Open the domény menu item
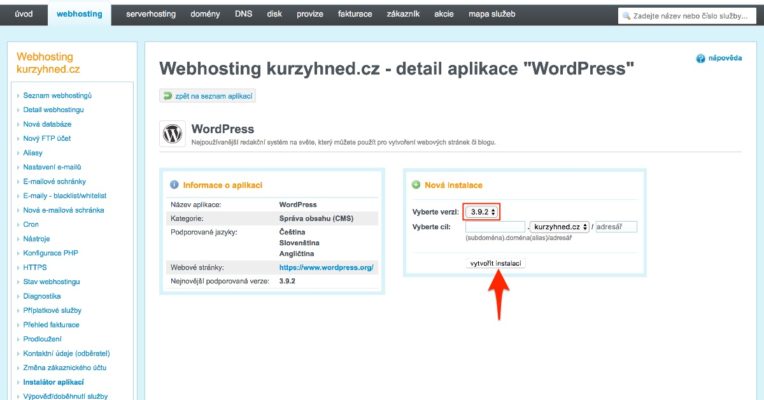764x400 pixels. tap(205, 14)
